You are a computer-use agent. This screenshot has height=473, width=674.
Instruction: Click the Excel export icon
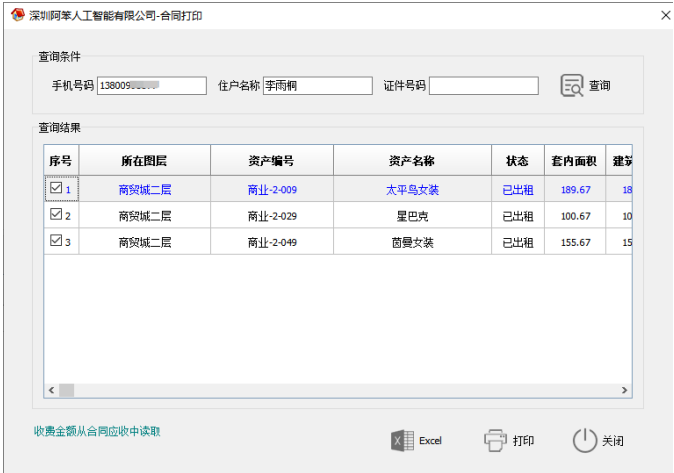click(402, 440)
